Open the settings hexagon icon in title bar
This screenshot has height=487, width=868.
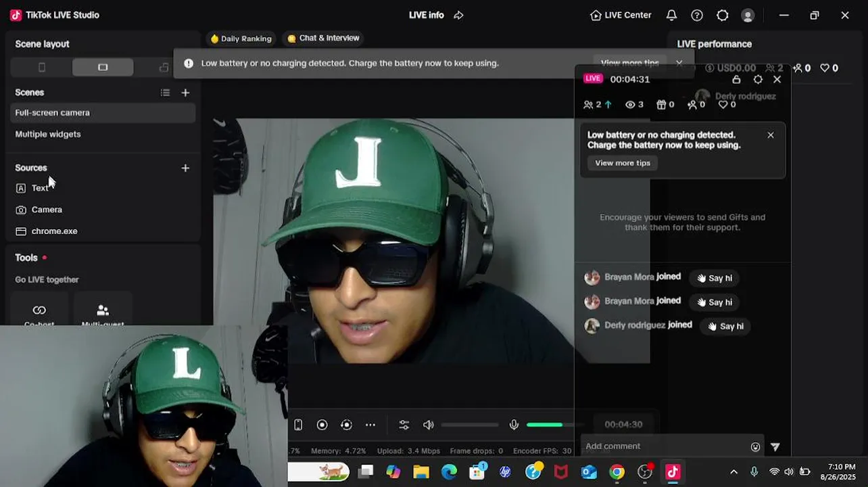click(x=723, y=15)
